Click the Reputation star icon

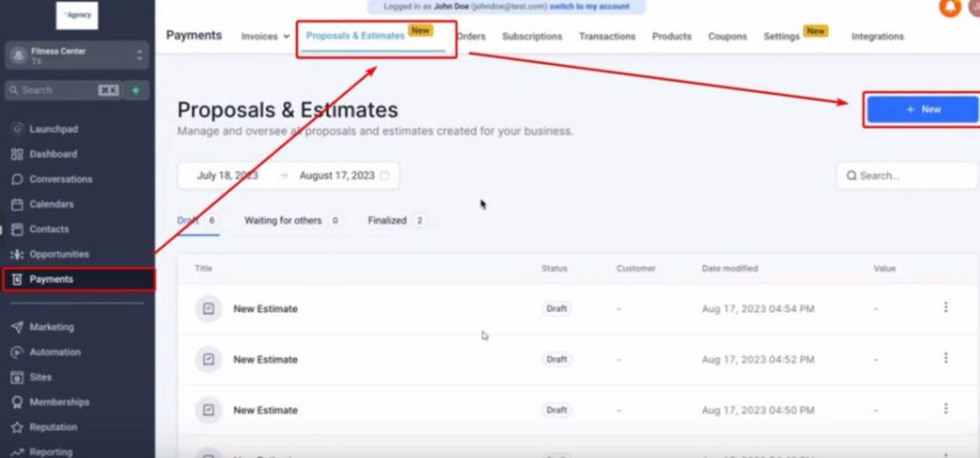(x=17, y=427)
